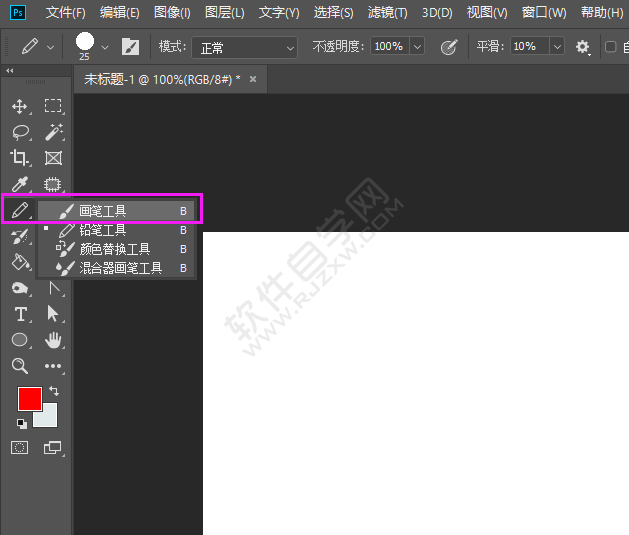Open the 3D(D) menu
The image size is (629, 535).
(x=437, y=13)
